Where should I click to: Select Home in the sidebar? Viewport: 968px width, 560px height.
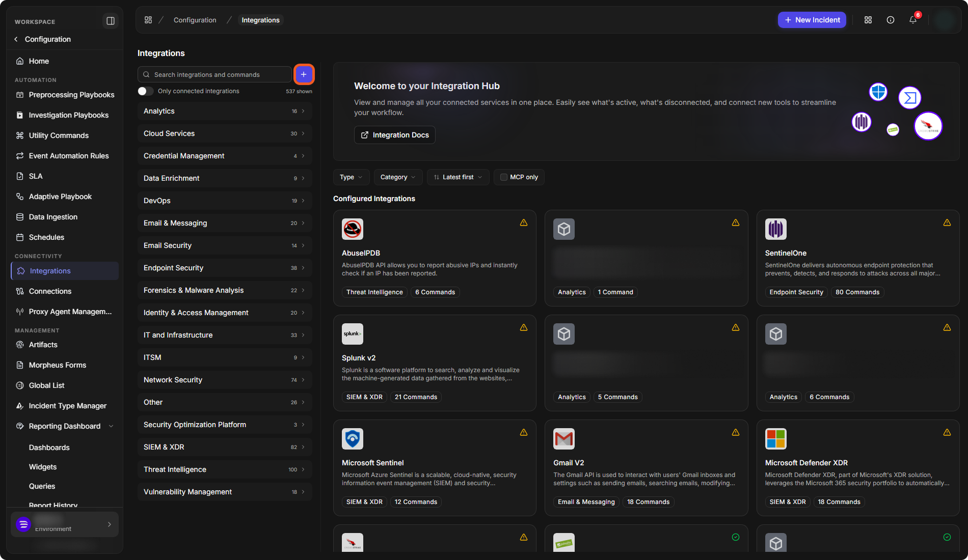[x=64, y=61]
